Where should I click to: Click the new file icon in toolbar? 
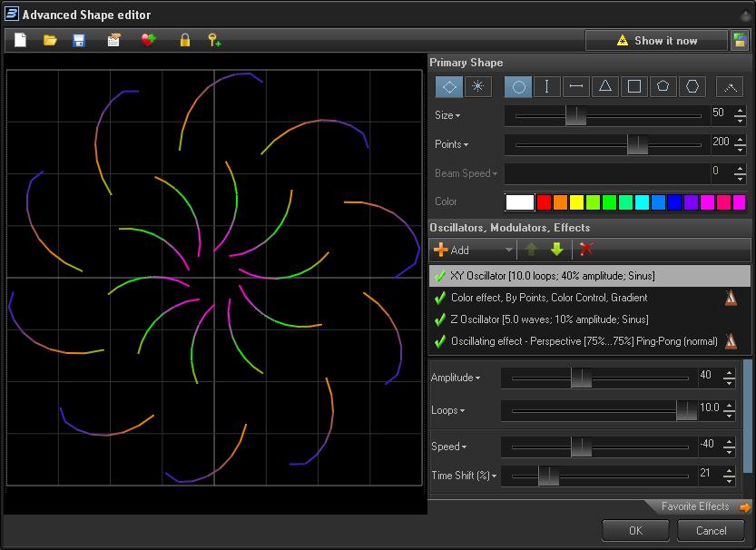[21, 40]
